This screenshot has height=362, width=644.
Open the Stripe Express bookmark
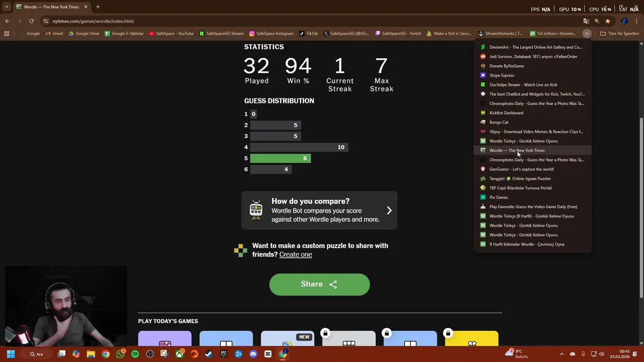tap(532, 75)
